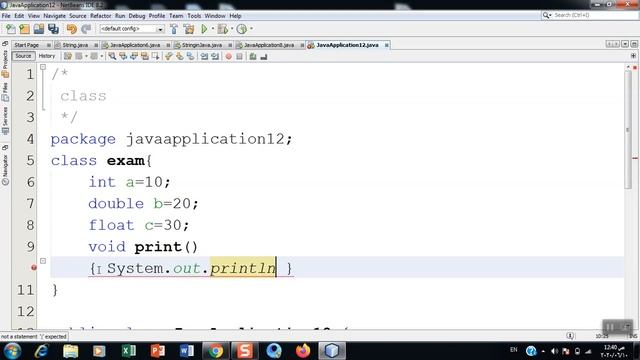The width and height of the screenshot is (640, 360).
Task: Open the Profile Project dropdown arrow
Action: (251, 29)
